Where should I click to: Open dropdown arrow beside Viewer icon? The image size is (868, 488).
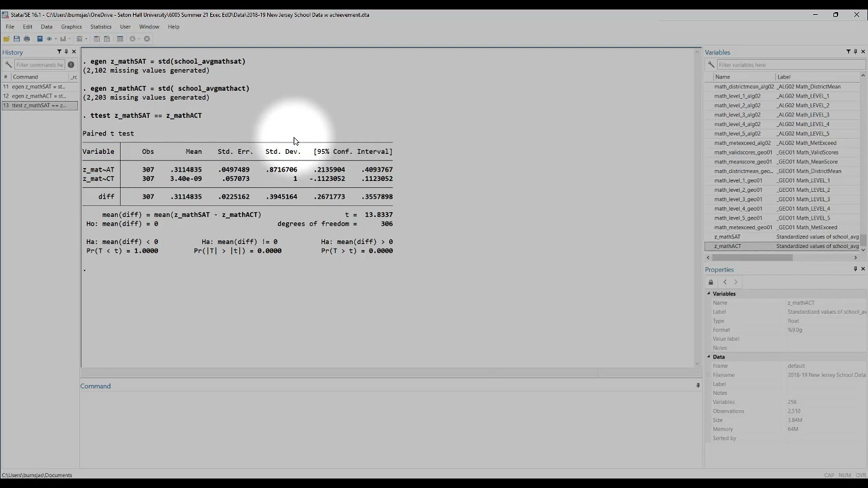pyautogui.click(x=56, y=39)
